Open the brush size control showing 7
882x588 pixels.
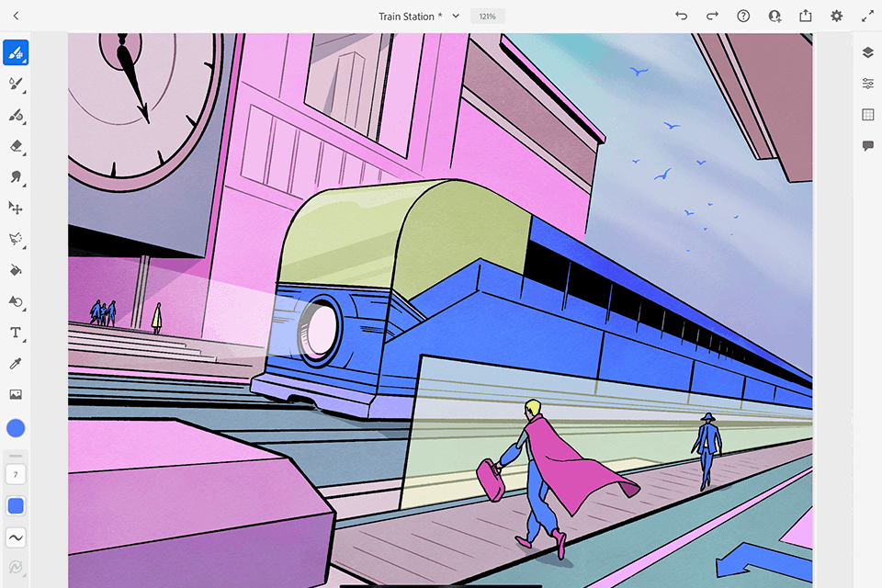tap(16, 474)
